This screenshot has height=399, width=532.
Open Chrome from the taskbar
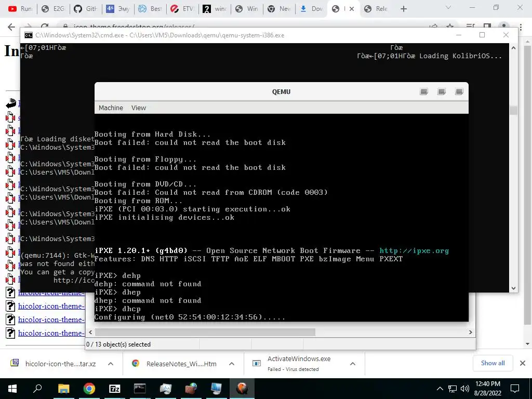click(x=89, y=389)
